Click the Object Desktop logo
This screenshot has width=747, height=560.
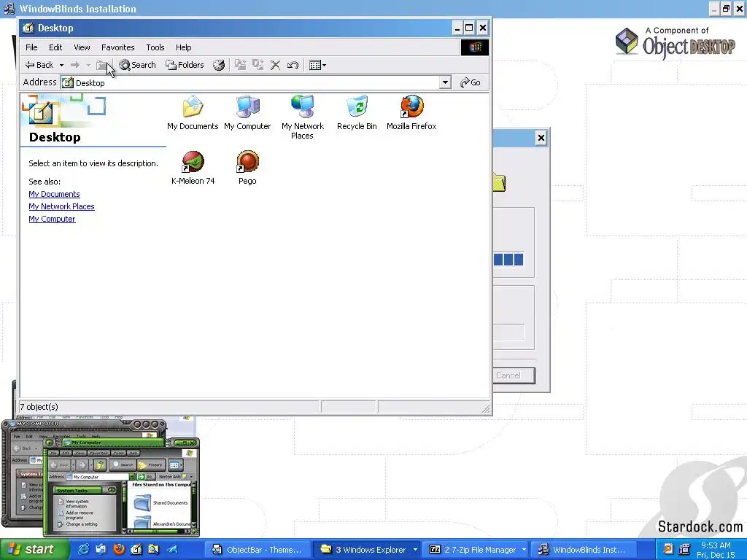point(675,42)
